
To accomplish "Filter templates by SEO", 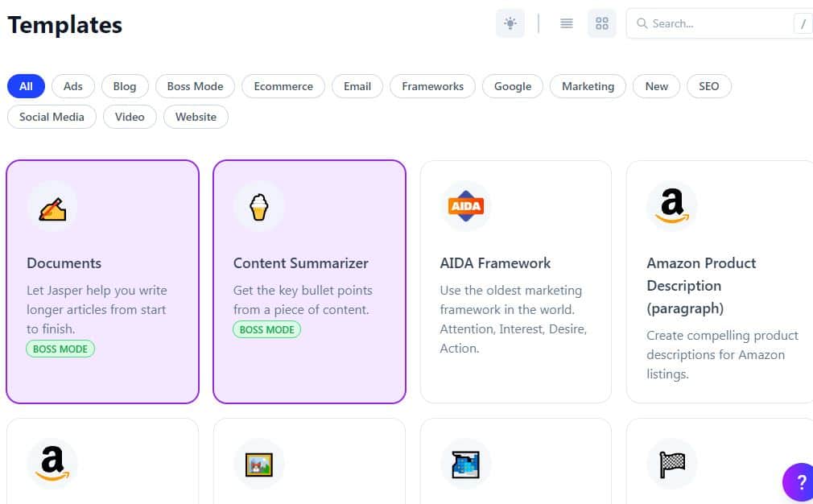I will [709, 86].
